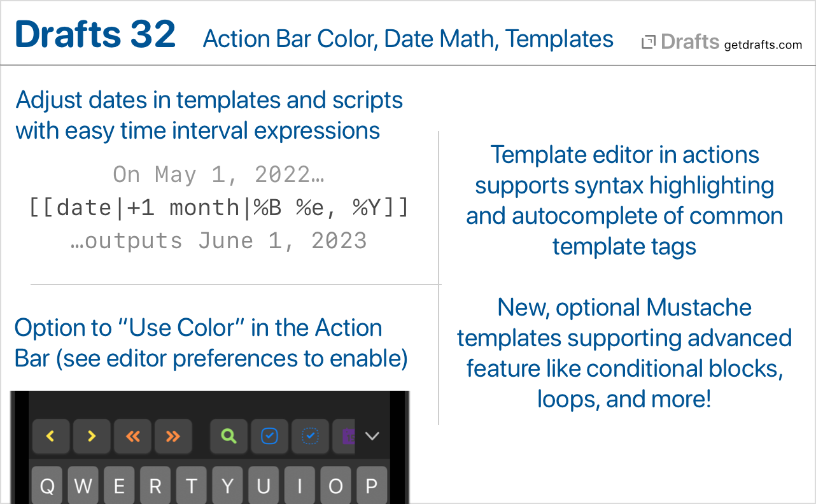Toggle the dotted blue checkbox action

click(x=311, y=436)
